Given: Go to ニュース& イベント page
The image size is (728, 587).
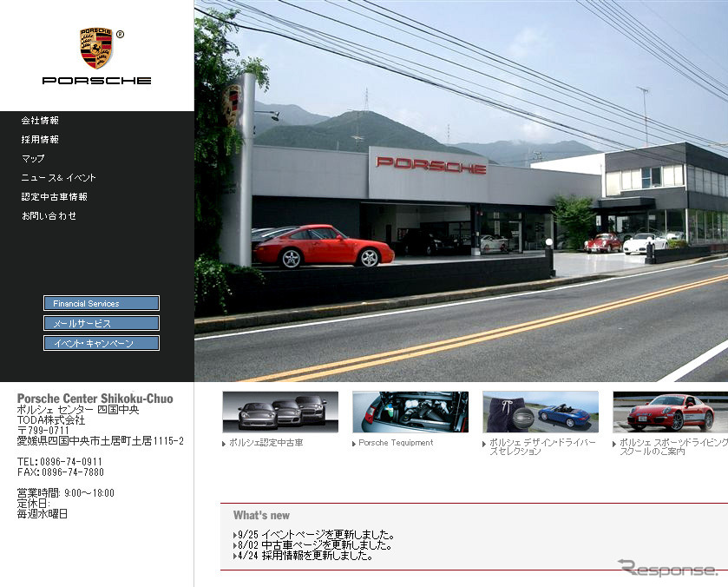Looking at the screenshot, I should pyautogui.click(x=58, y=177).
